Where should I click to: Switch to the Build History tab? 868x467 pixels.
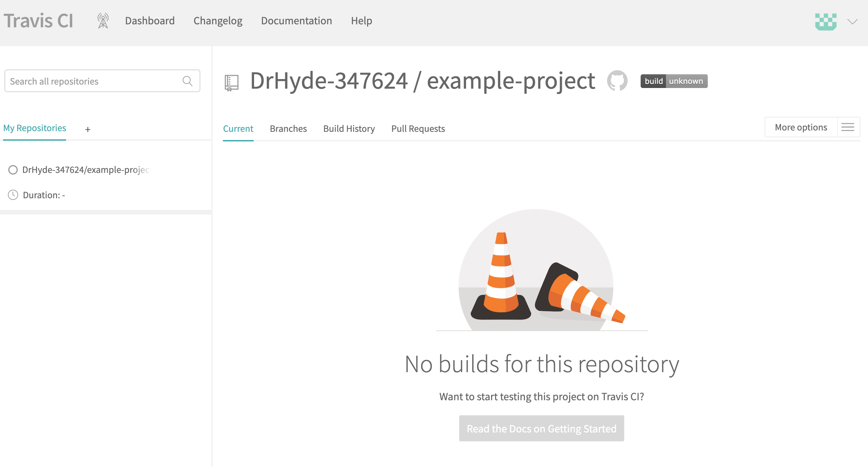tap(349, 129)
